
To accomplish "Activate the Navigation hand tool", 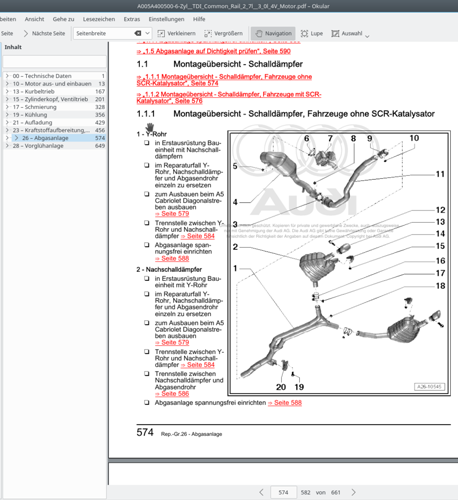I will click(x=273, y=33).
